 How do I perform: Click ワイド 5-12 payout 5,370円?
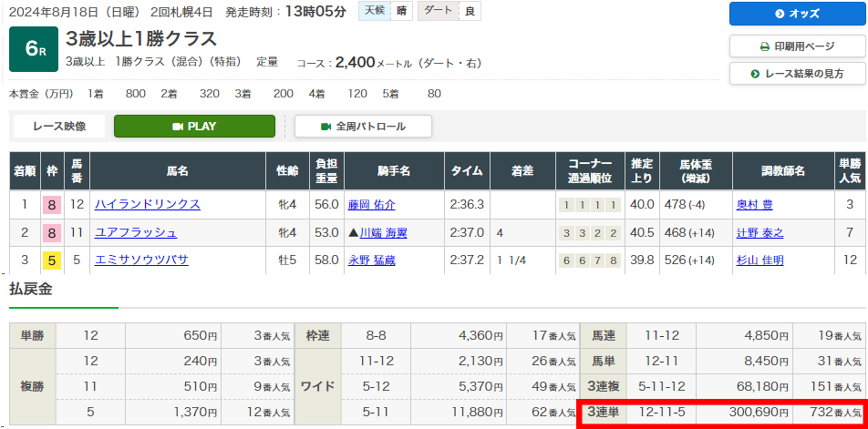click(481, 387)
